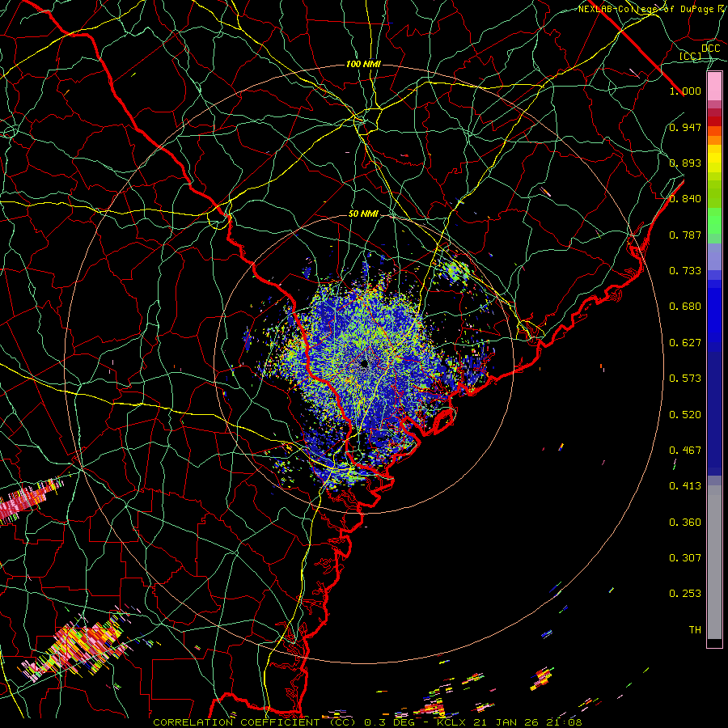The width and height of the screenshot is (728, 728).
Task: Click the 0.3 DEG elevation text
Action: point(389,722)
